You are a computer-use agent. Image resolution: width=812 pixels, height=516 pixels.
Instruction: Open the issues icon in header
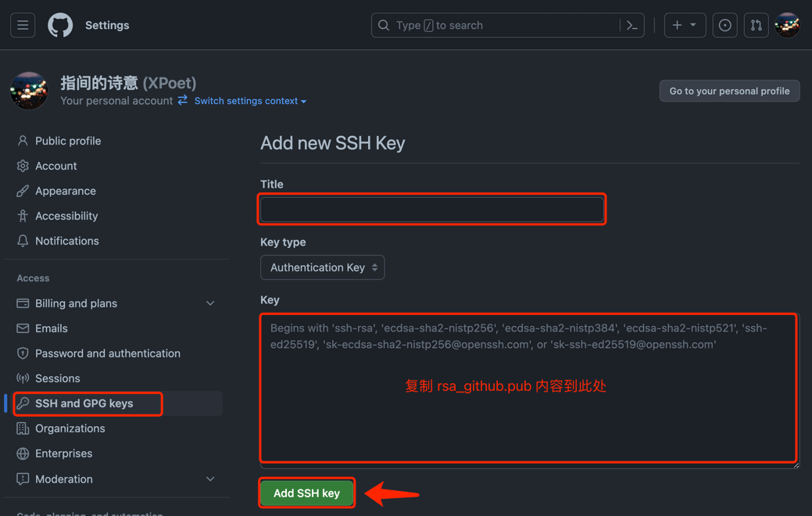tap(724, 26)
